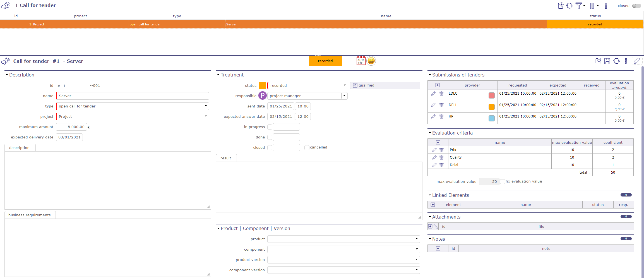Add a new evaluation criterion
The image size is (644, 278).
tap(438, 142)
